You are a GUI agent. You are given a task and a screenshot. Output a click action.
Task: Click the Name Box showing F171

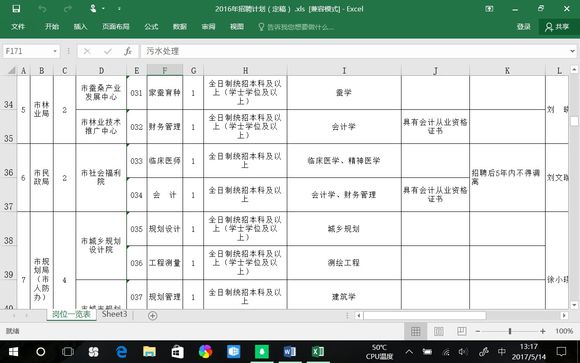(26, 51)
